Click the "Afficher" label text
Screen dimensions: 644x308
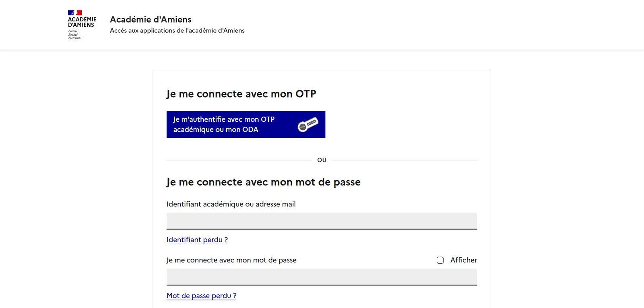[463, 260]
